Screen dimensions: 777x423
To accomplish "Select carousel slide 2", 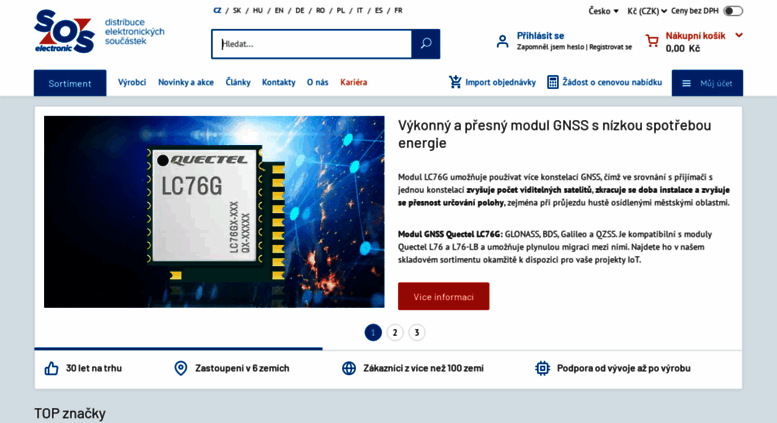I will tap(395, 332).
